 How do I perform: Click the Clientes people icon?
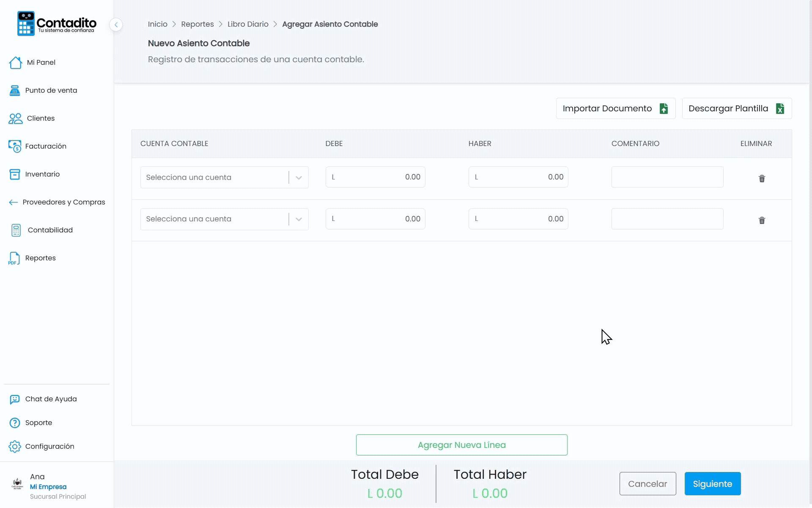(16, 119)
